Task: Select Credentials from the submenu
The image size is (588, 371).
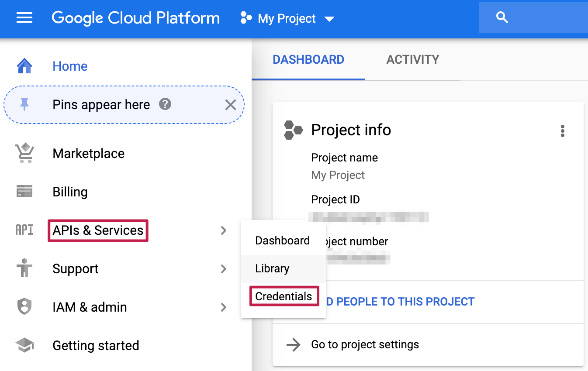Action: (x=284, y=296)
